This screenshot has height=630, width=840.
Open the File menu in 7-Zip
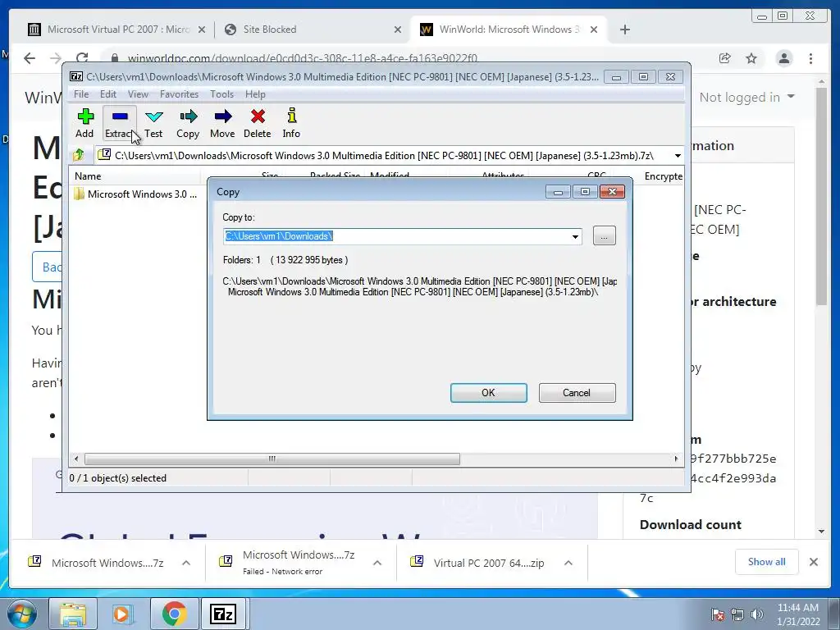pos(81,94)
